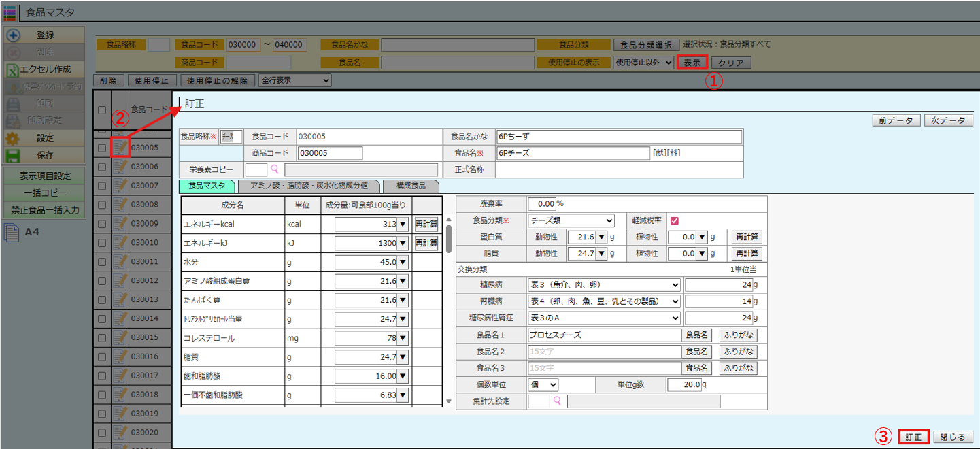Image resolution: width=980 pixels, height=449 pixels.
Task: Click the green floppy 保存 icon
Action: pos(13,155)
